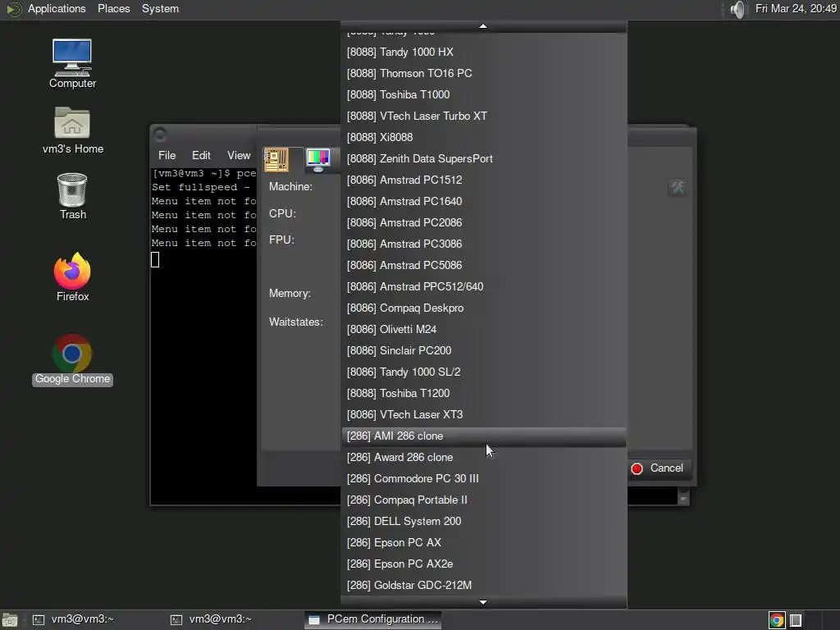Click the clock Fri Mar 24, 20:49

coord(796,8)
